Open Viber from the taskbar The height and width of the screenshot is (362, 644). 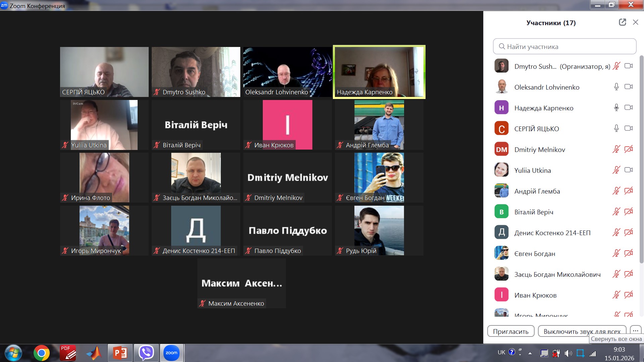(146, 353)
